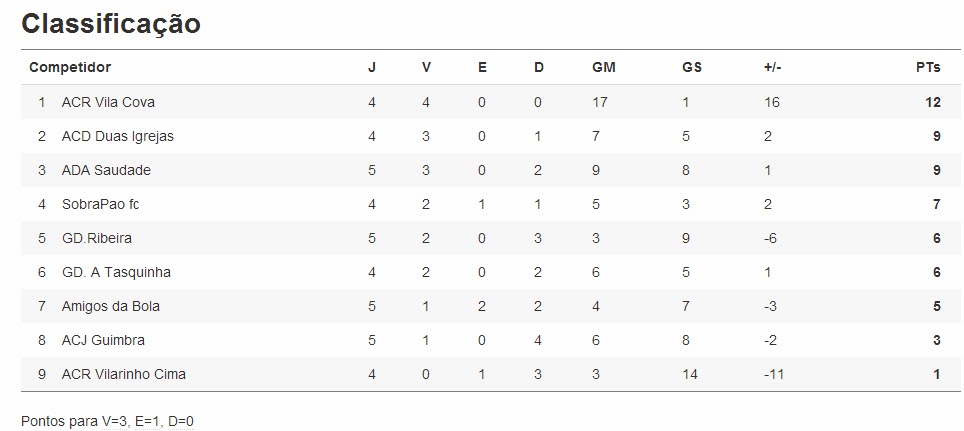Click the E draws column header

click(x=482, y=67)
